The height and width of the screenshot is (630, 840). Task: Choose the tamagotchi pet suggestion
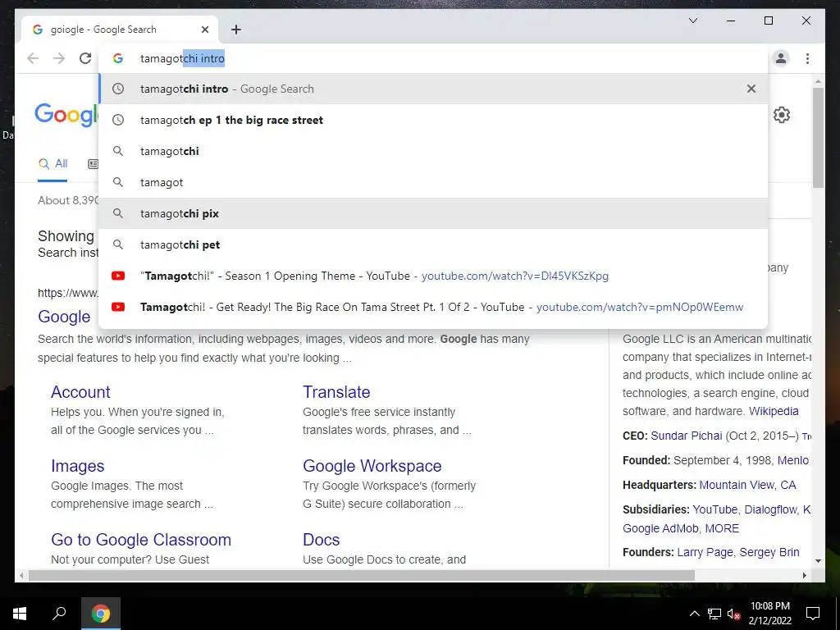click(x=433, y=244)
